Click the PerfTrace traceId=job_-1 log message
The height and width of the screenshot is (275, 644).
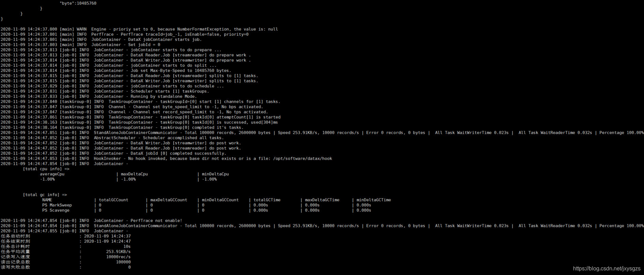tap(184, 34)
